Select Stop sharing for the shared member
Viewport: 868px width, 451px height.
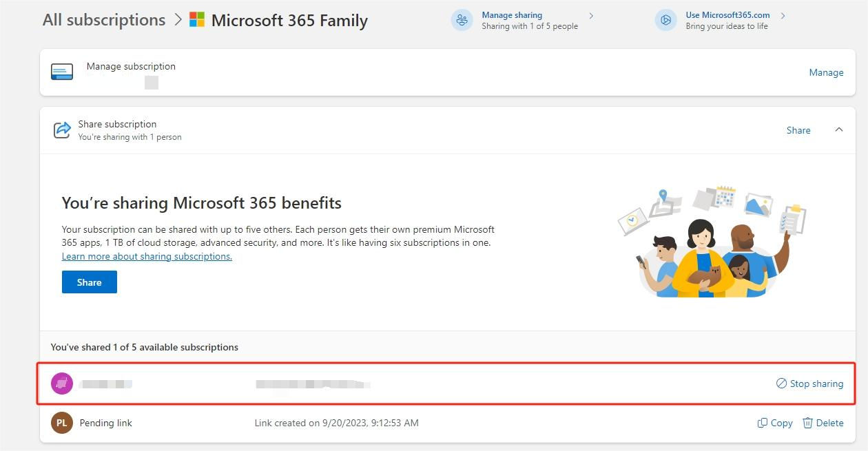[816, 384]
